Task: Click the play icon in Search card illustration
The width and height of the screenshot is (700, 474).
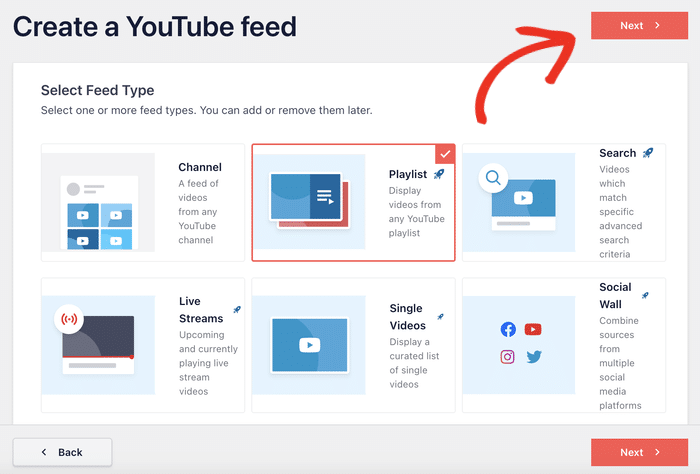Action: point(523,197)
